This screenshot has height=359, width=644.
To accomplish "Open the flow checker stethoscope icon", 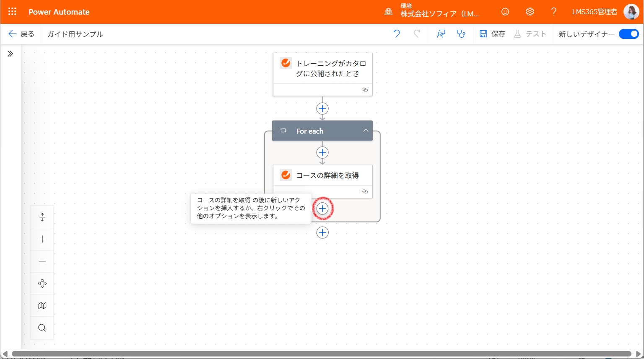I will [461, 34].
